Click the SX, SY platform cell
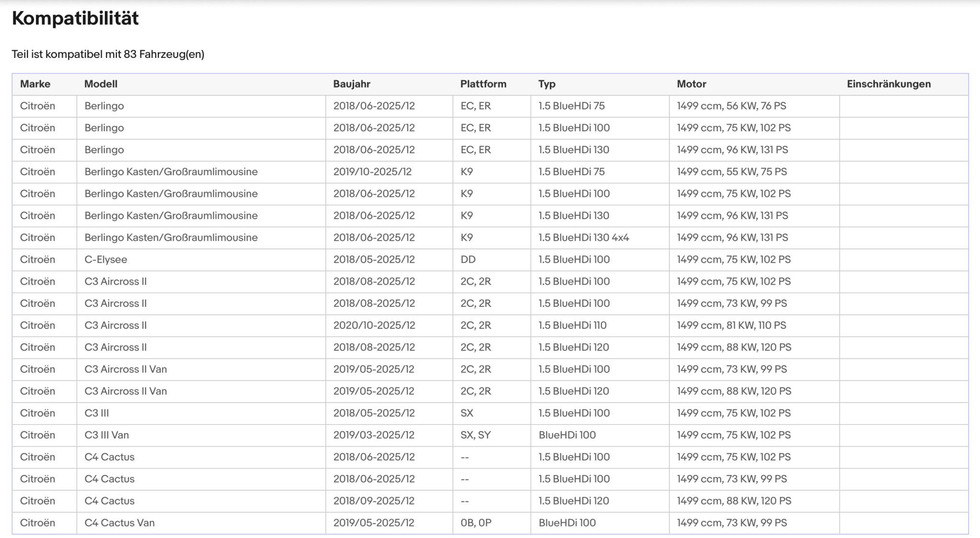 pyautogui.click(x=491, y=435)
